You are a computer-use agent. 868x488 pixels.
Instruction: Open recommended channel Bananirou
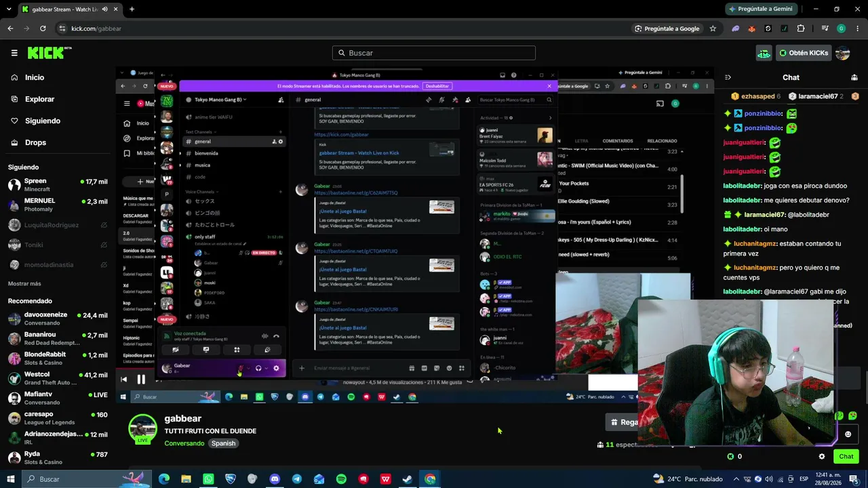pyautogui.click(x=58, y=338)
